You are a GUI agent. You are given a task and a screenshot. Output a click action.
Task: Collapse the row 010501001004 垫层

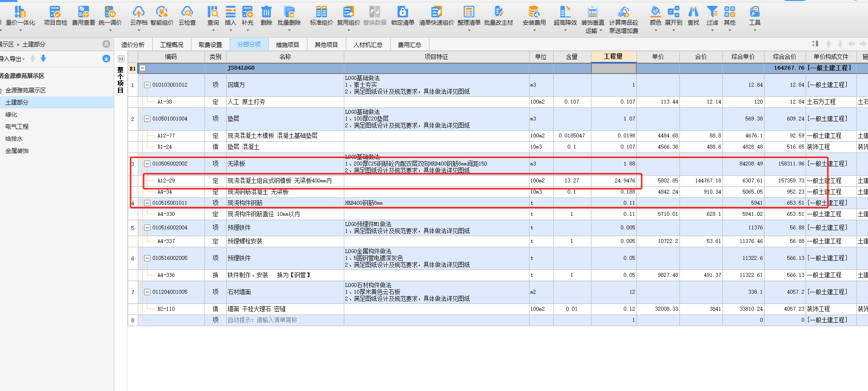click(147, 119)
